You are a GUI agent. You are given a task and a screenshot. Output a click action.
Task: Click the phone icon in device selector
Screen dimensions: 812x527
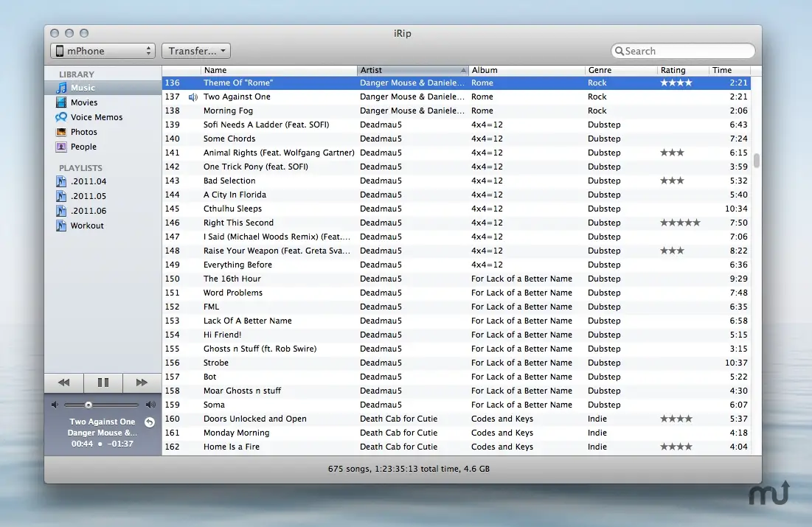click(x=60, y=51)
